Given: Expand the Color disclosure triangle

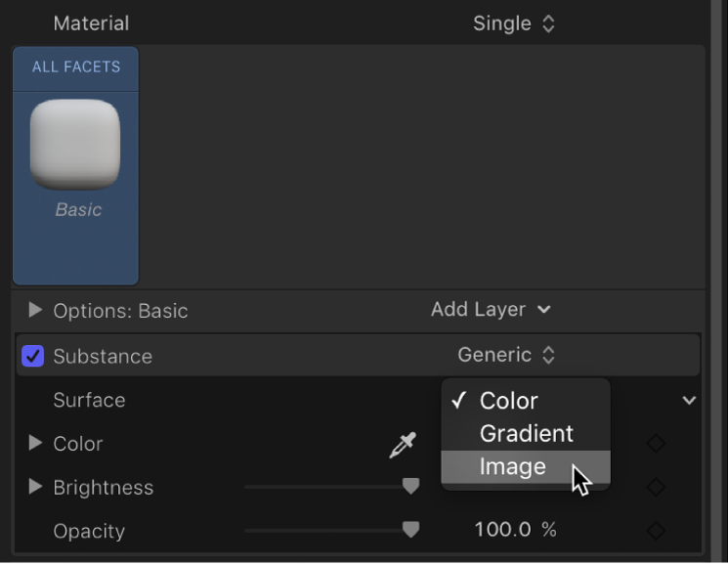Looking at the screenshot, I should click(35, 443).
